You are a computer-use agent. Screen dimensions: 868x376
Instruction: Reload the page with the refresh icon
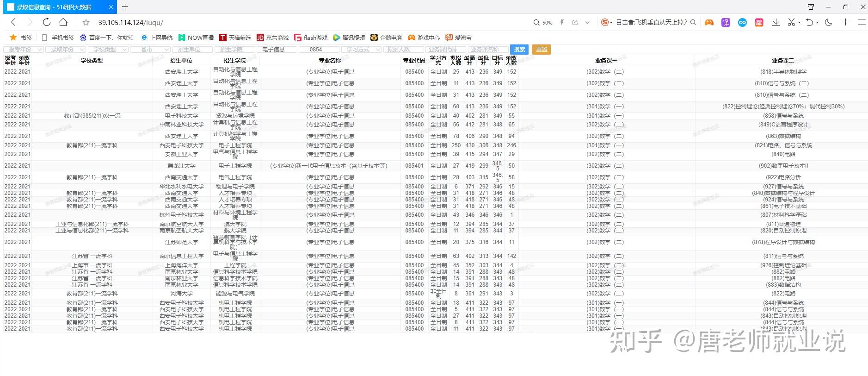pos(46,22)
